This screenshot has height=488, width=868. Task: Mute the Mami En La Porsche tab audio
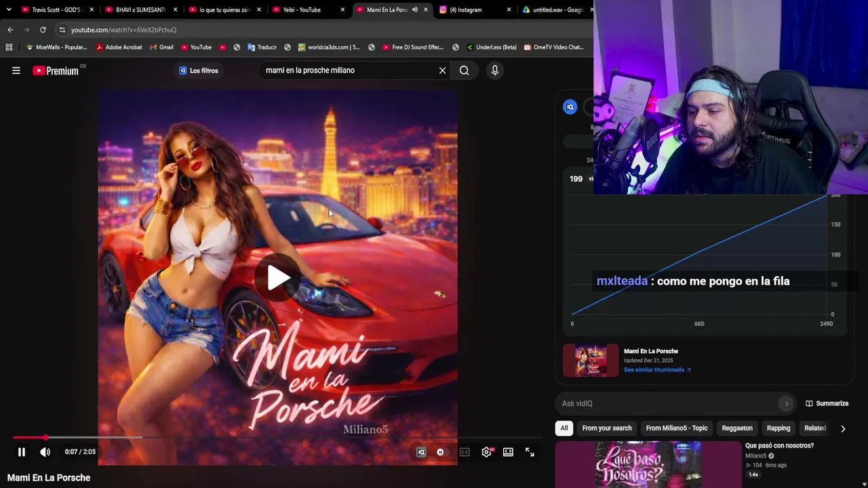click(414, 9)
